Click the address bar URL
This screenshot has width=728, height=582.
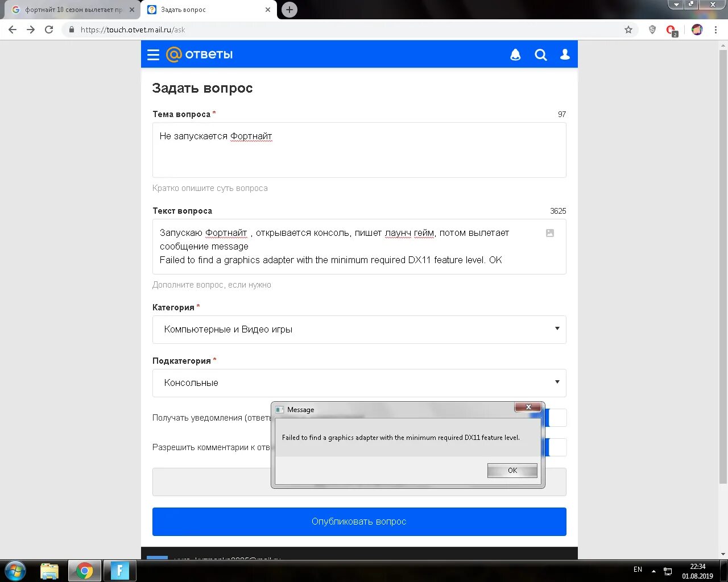(133, 30)
